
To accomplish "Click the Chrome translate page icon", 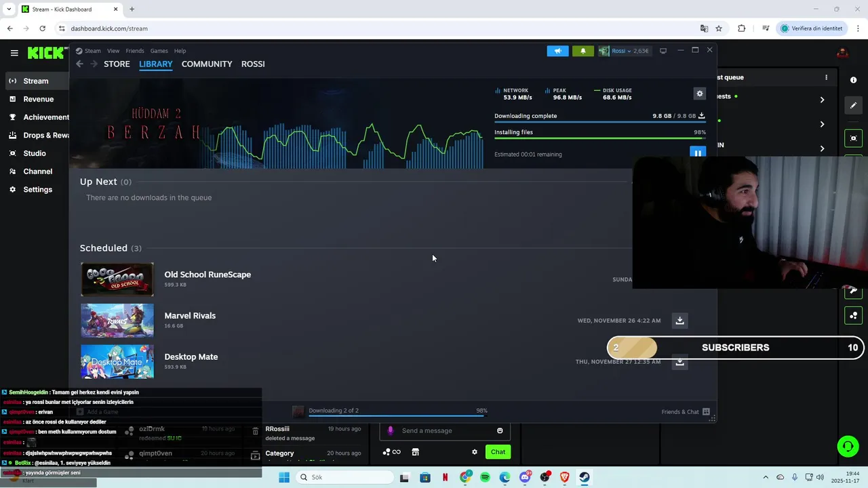I will click(704, 28).
